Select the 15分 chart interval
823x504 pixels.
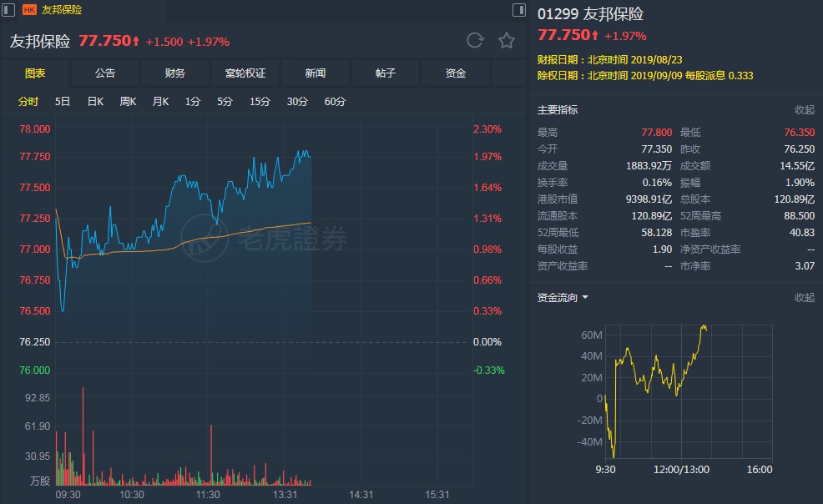point(260,102)
